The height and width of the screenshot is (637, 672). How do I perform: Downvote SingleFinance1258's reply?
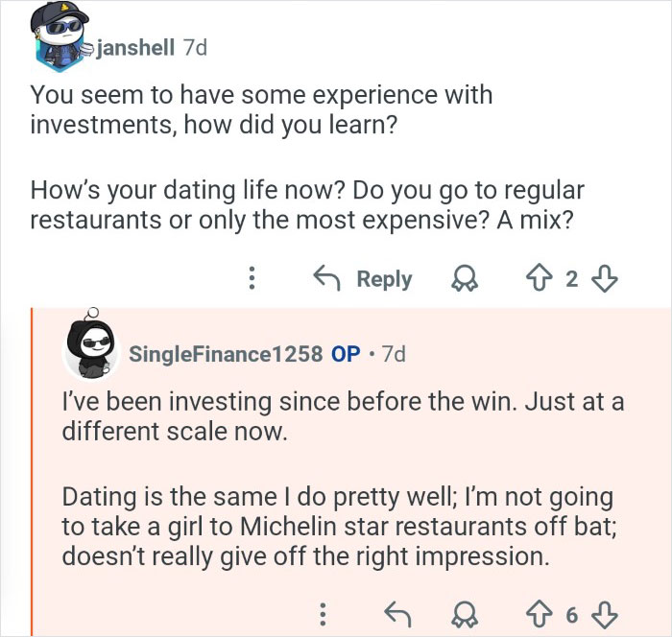click(605, 613)
